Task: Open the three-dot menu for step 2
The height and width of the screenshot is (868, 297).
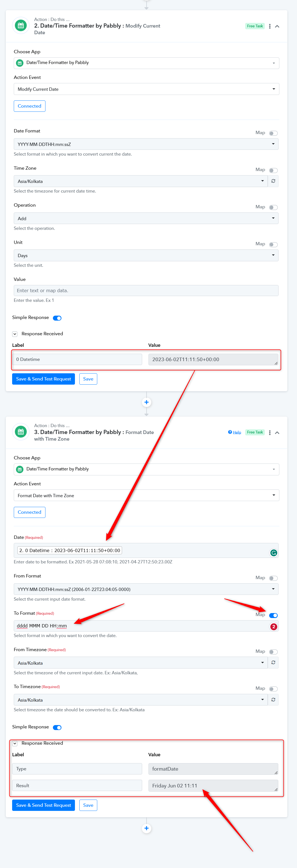Action: point(270,26)
